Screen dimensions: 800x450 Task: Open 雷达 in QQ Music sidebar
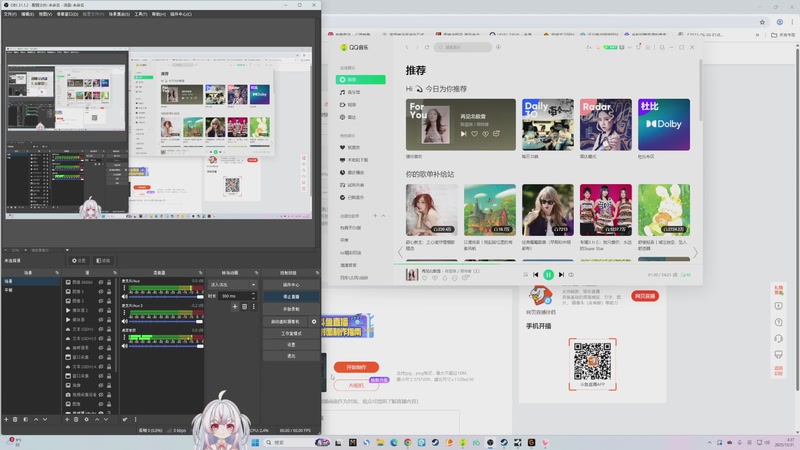pyautogui.click(x=348, y=117)
